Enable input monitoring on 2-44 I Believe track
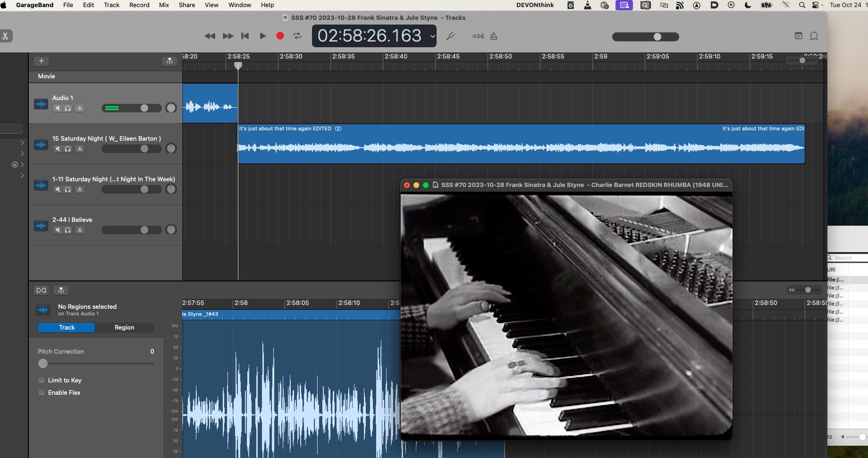This screenshot has width=868, height=458. coord(80,230)
